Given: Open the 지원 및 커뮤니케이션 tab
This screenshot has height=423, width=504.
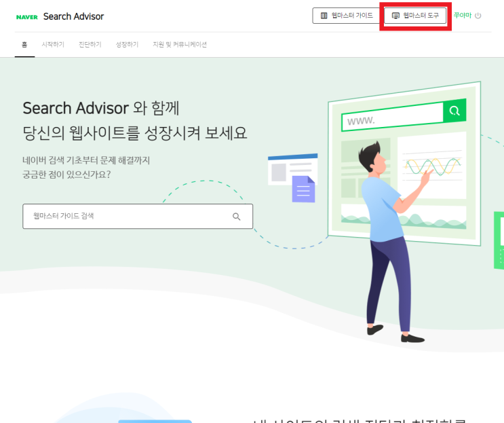Looking at the screenshot, I should [x=180, y=45].
